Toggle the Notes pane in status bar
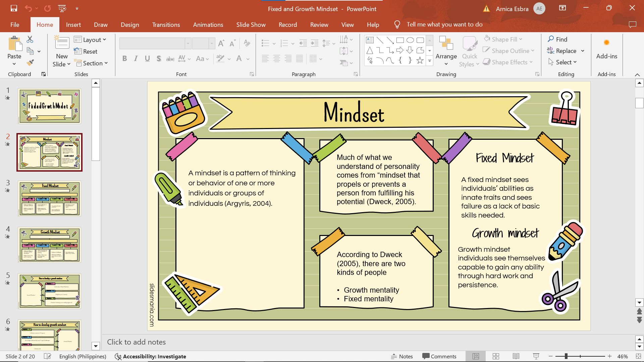The image size is (644, 362). (402, 356)
